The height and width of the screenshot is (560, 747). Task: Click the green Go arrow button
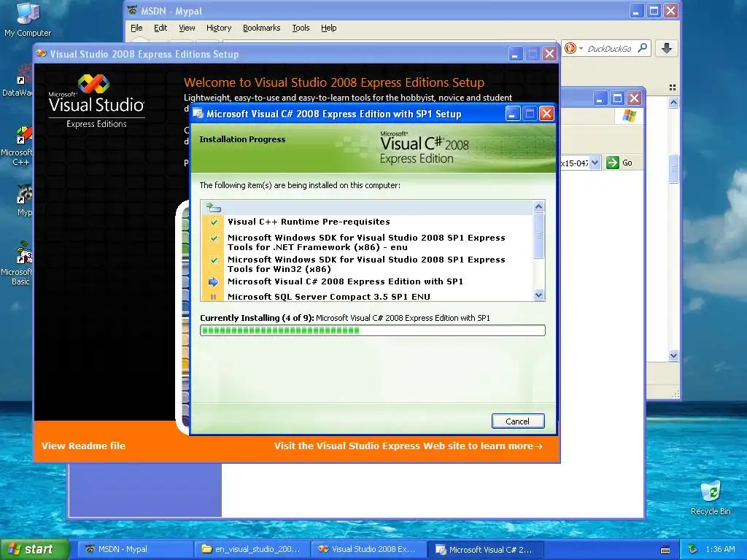click(x=613, y=163)
